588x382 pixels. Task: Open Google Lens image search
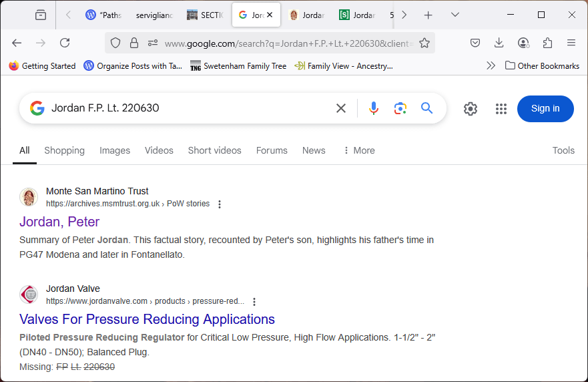tap(400, 108)
